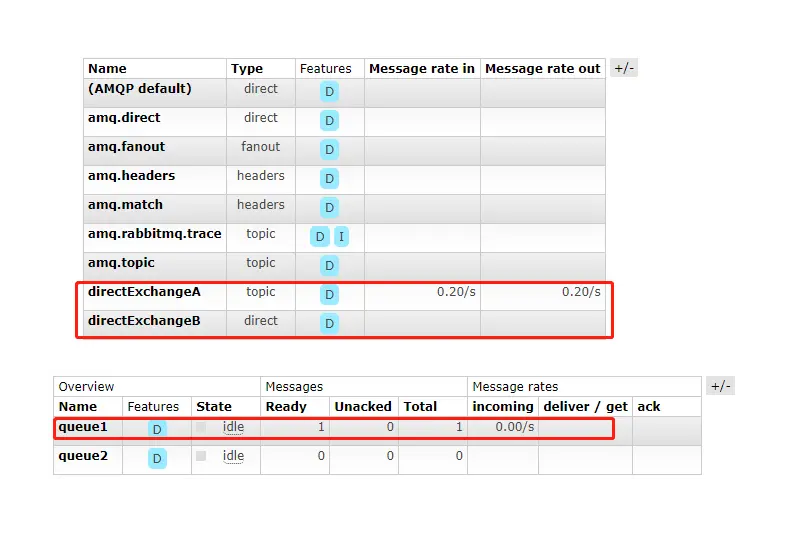Sort queues by Total column header
The image size is (801, 540).
[x=420, y=407]
